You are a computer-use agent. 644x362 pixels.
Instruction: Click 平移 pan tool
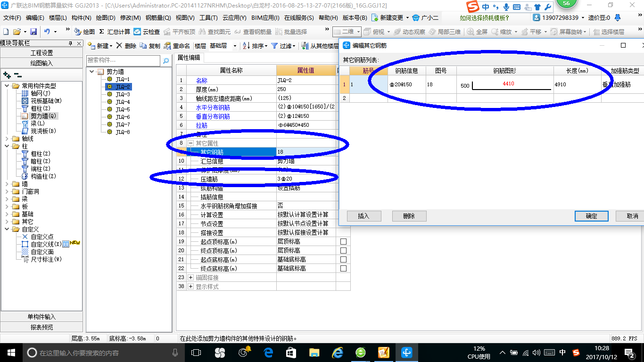pyautogui.click(x=534, y=32)
